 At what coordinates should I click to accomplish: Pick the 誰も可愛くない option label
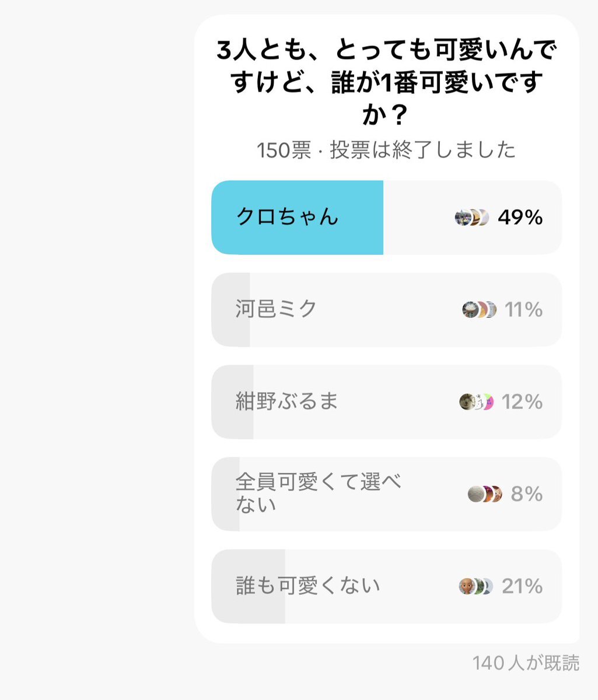[x=307, y=585]
